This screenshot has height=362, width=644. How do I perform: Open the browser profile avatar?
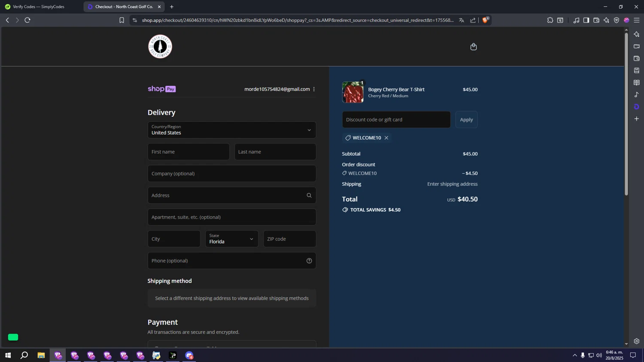click(x=627, y=20)
